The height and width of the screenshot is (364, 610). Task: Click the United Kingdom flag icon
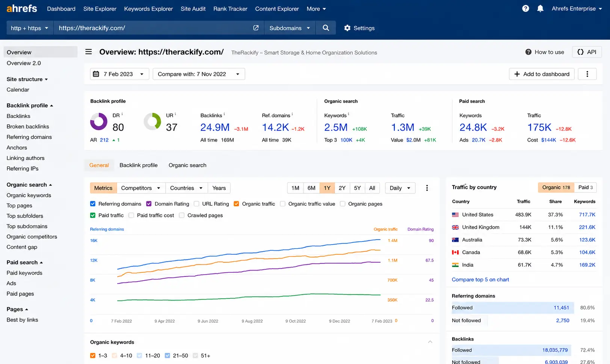pos(455,227)
